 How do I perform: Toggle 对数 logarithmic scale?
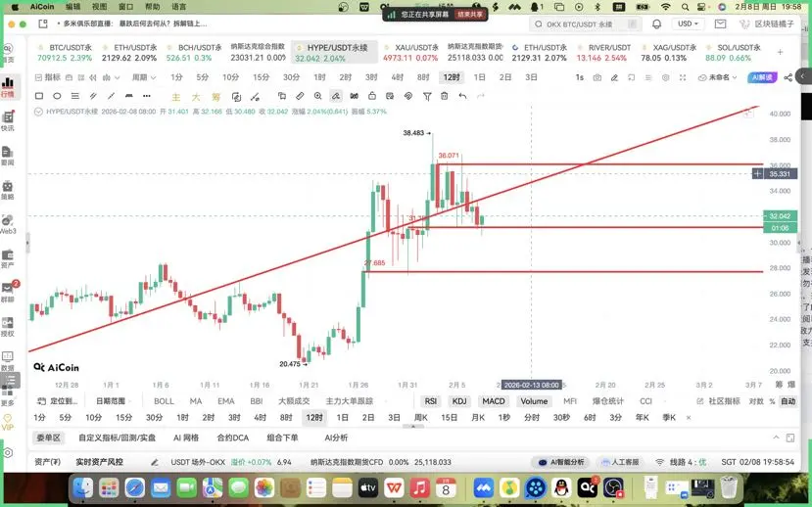tap(756, 401)
